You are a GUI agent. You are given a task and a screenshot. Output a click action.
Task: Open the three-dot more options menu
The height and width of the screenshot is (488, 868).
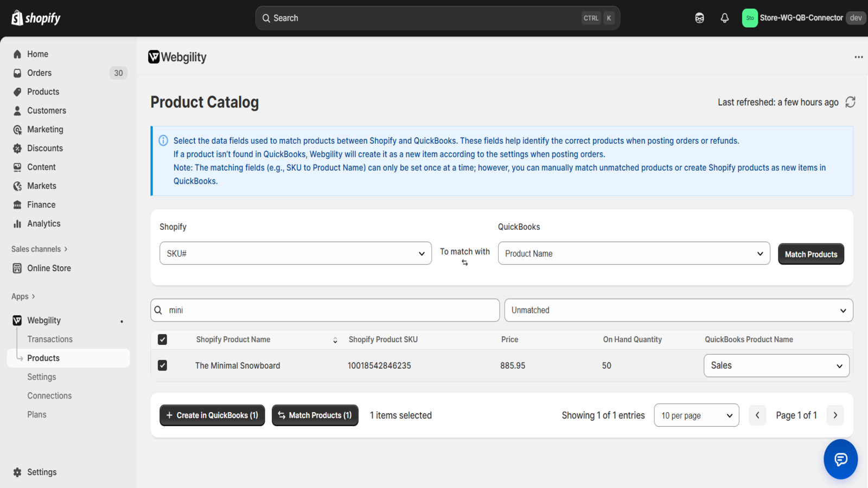pos(858,57)
